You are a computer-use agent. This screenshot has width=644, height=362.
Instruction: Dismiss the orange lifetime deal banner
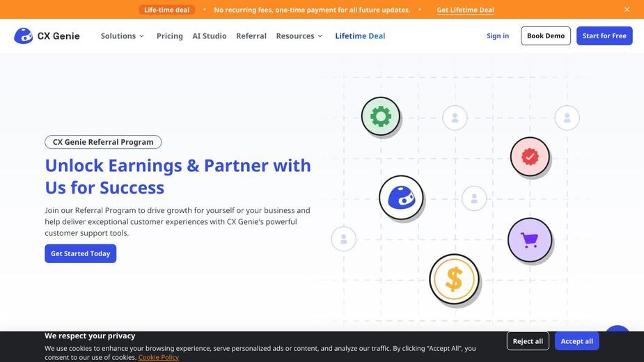(x=627, y=10)
